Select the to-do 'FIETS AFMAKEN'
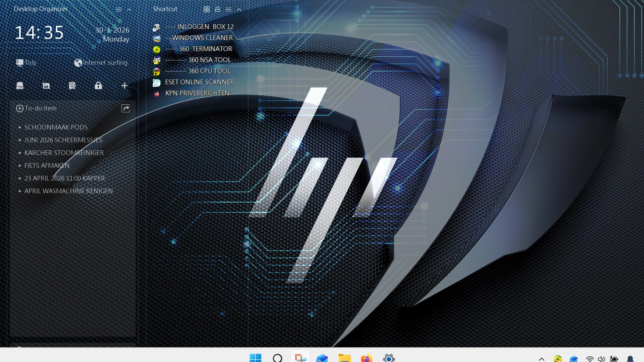This screenshot has height=362, width=644. point(47,165)
